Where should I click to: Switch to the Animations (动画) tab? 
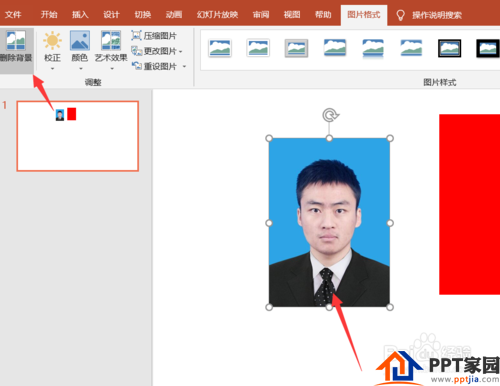click(x=174, y=15)
